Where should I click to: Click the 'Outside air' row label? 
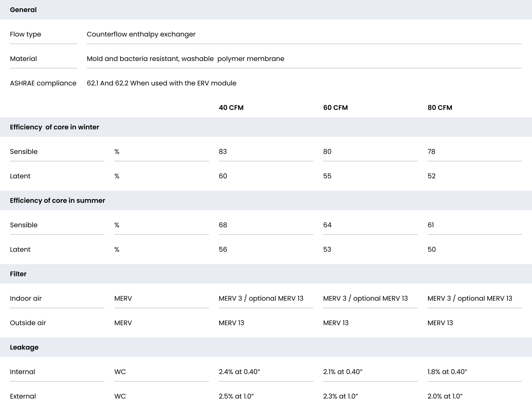(x=28, y=323)
